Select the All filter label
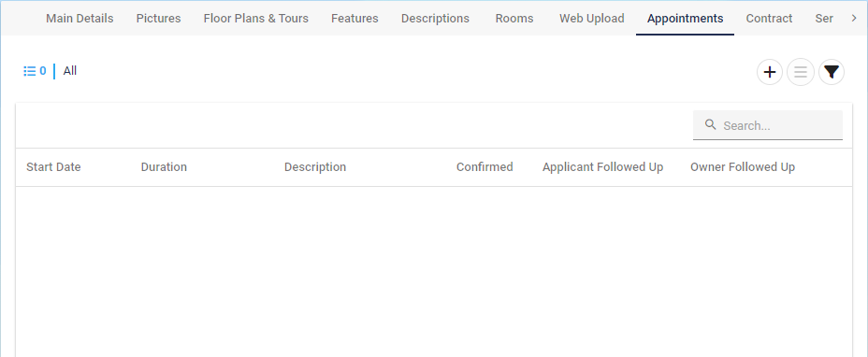Viewport: 868px width, 357px height. [x=70, y=71]
